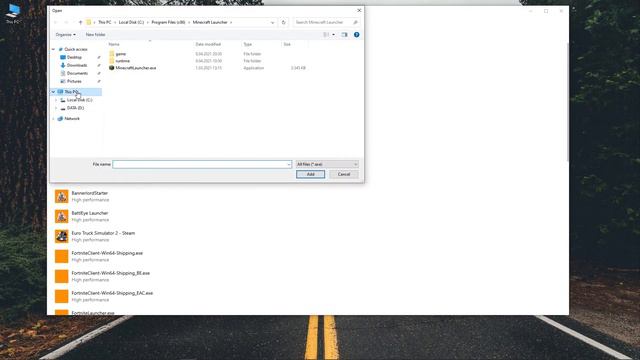Screen dimensions: 640x360
Task: Click the back navigation arrow
Action: (x=56, y=22)
